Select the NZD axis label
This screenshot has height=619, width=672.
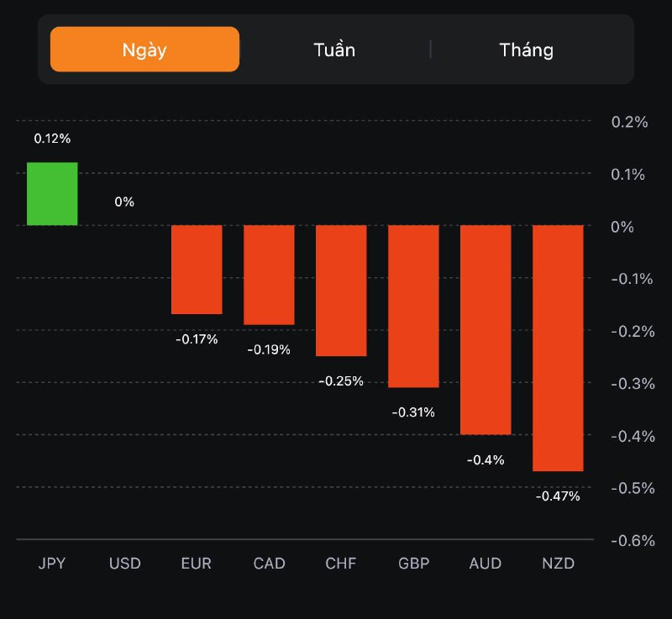[558, 563]
